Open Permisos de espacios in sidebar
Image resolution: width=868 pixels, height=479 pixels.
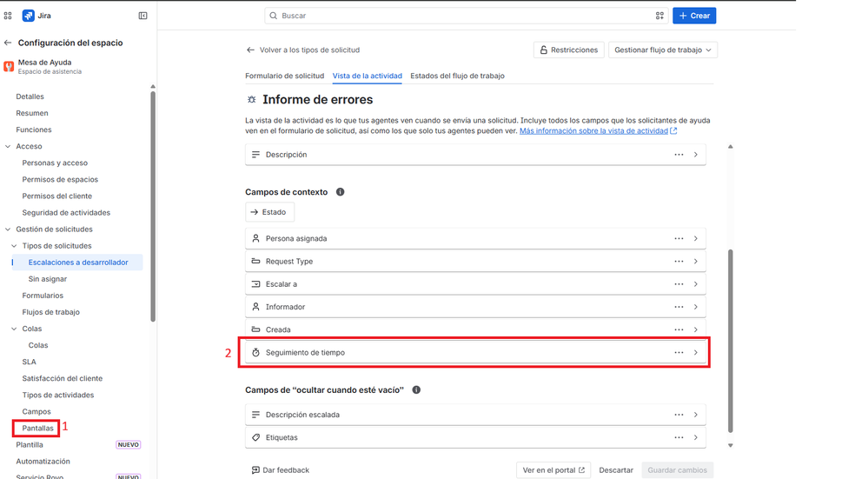point(60,179)
